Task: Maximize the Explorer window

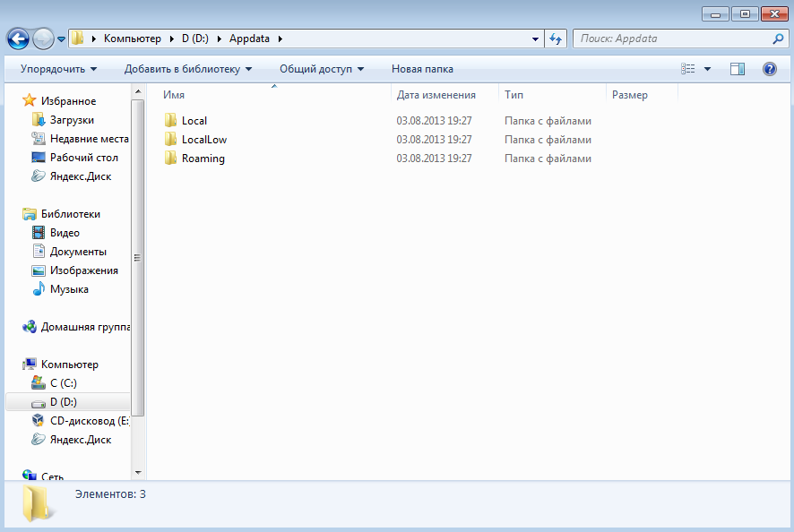Action: coord(745,14)
